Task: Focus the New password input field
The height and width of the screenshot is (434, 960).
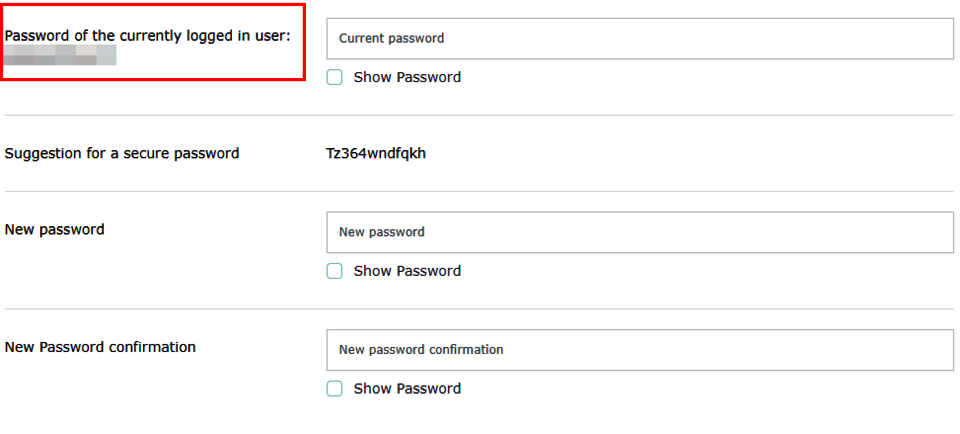Action: coord(640,232)
